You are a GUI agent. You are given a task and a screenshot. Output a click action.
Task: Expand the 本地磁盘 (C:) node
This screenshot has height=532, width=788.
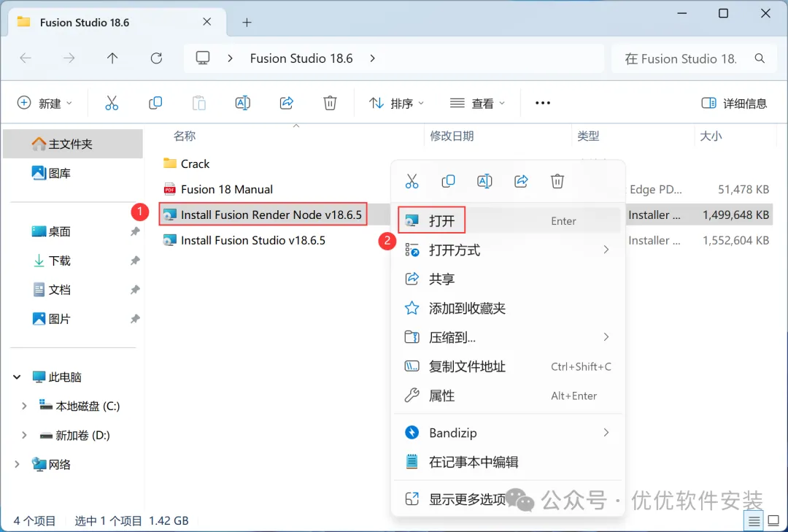23,406
